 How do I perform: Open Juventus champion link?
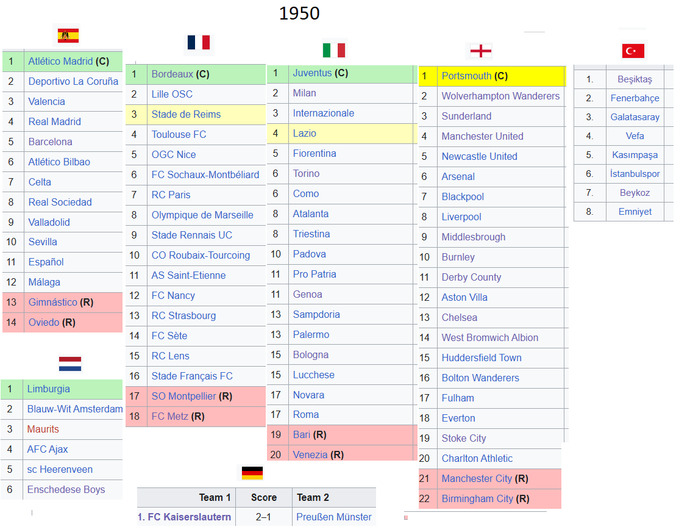(312, 73)
